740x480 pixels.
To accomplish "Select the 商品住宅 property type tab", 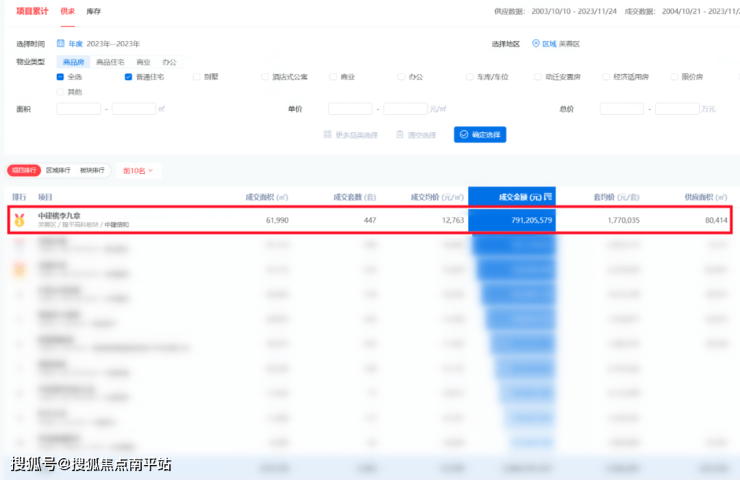I will 110,62.
